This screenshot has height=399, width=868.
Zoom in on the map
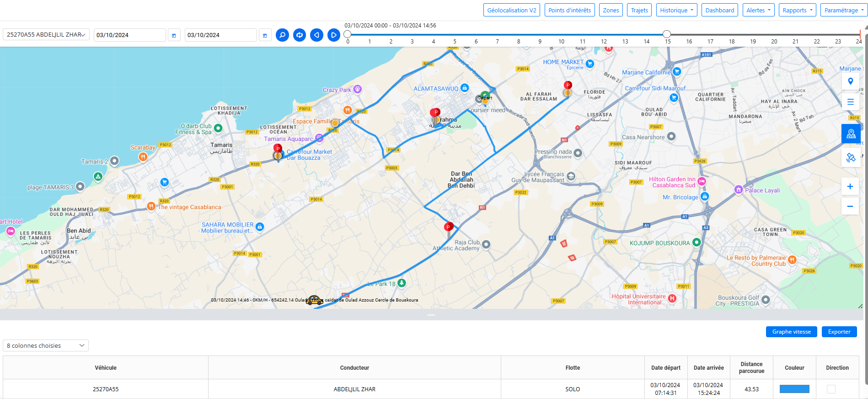click(x=850, y=186)
